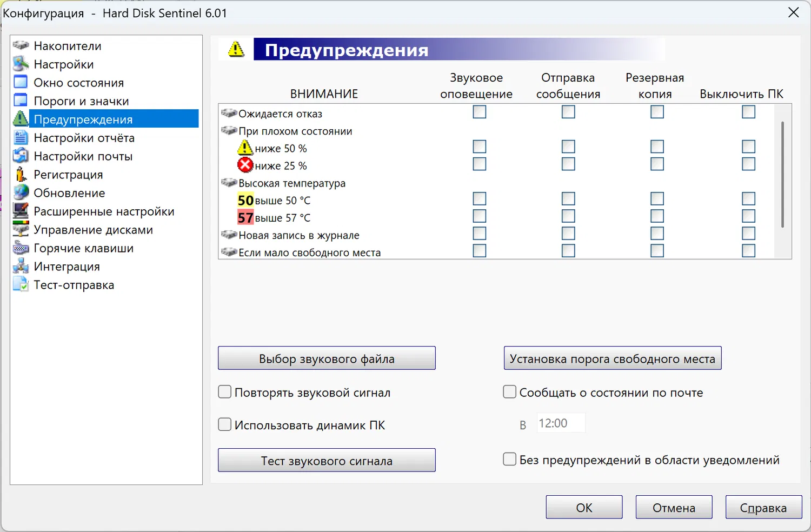This screenshot has width=811, height=532.
Task: Enable sound alert for Новая запись в журнале
Action: pyautogui.click(x=480, y=233)
